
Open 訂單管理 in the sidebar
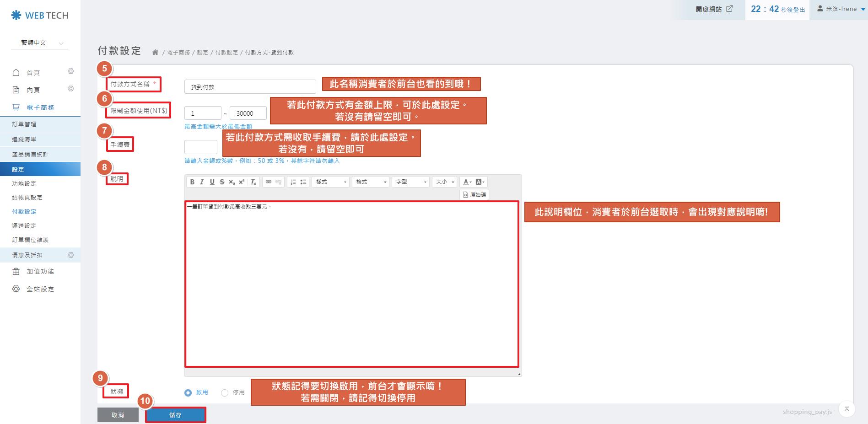point(24,124)
